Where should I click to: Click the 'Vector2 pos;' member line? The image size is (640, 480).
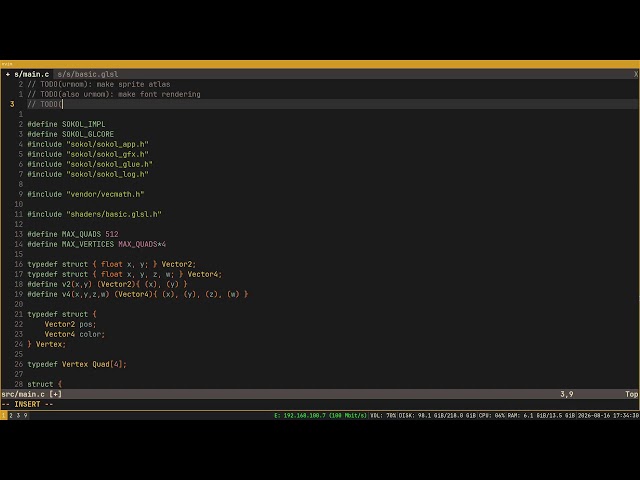coord(70,324)
